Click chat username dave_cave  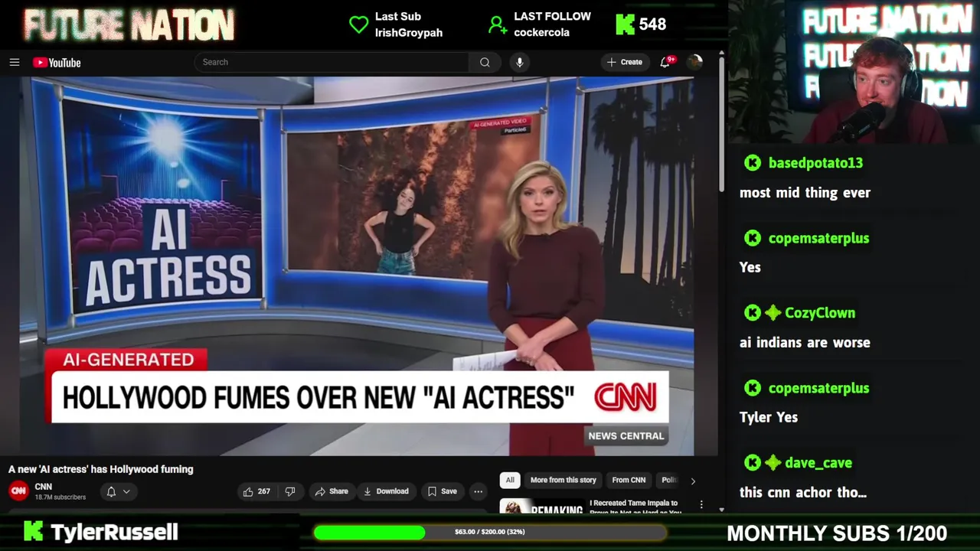pyautogui.click(x=818, y=463)
